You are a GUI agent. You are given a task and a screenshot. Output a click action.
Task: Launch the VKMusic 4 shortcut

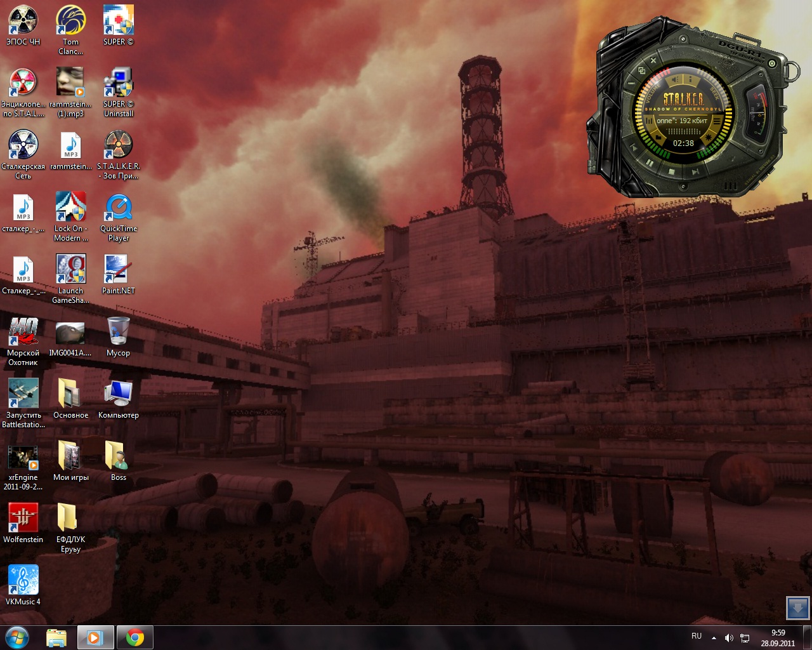tap(23, 586)
